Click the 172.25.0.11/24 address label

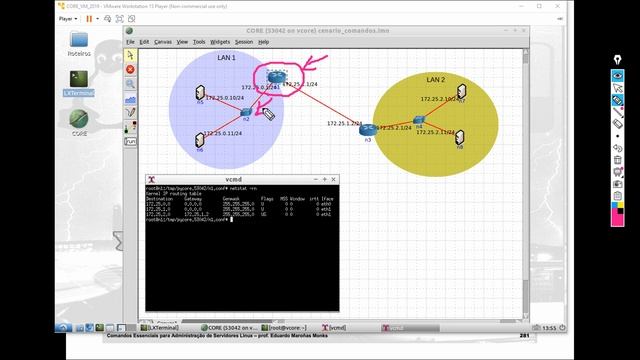(x=222, y=133)
